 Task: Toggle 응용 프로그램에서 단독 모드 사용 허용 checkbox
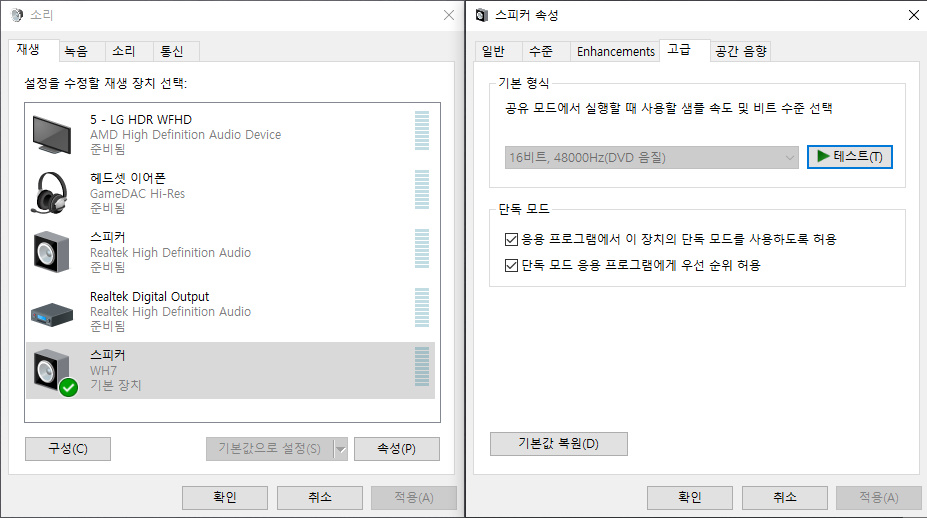tap(511, 239)
